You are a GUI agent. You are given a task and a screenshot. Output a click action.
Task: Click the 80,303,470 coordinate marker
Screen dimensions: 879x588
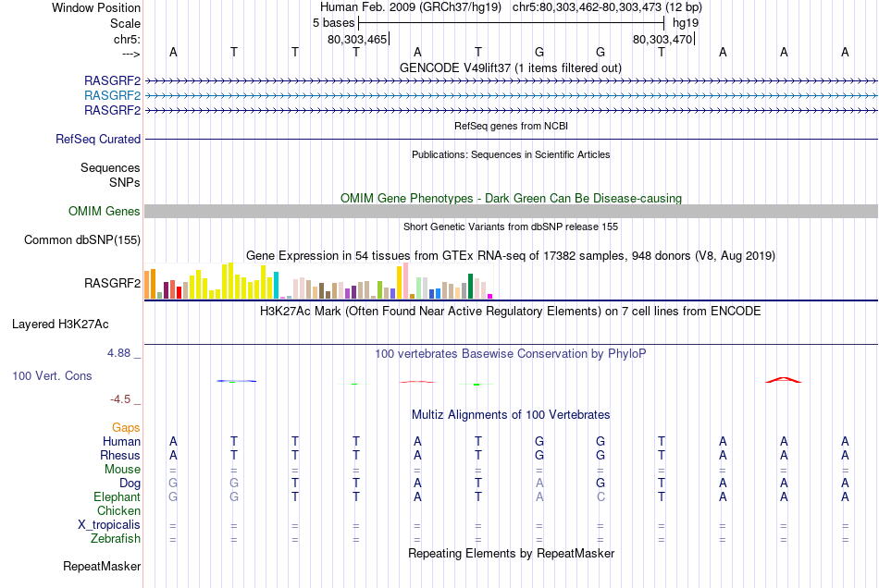662,39
